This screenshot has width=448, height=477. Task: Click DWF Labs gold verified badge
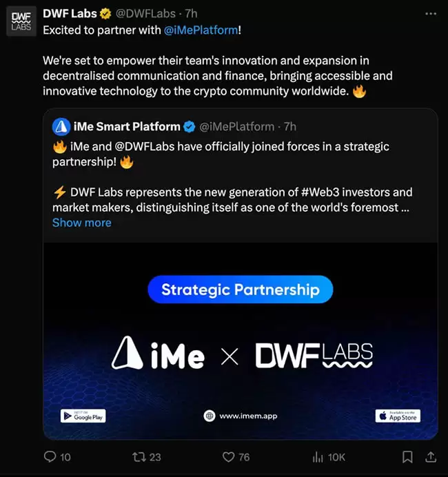(x=105, y=14)
